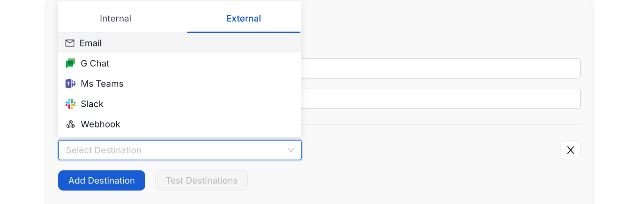Image resolution: width=644 pixels, height=204 pixels.
Task: Switch to the Internal tab
Action: (x=115, y=18)
